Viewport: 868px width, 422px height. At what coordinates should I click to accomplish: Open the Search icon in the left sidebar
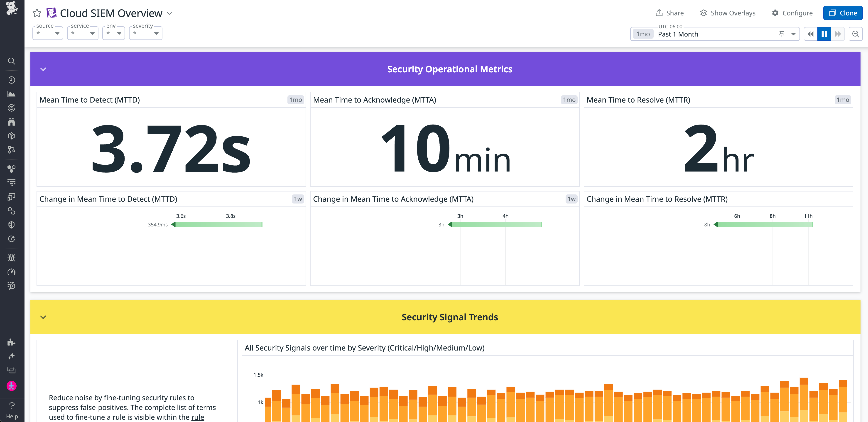pos(11,61)
